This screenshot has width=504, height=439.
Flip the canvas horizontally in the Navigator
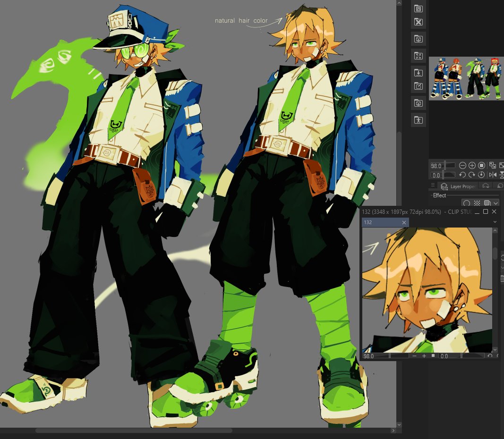493,175
